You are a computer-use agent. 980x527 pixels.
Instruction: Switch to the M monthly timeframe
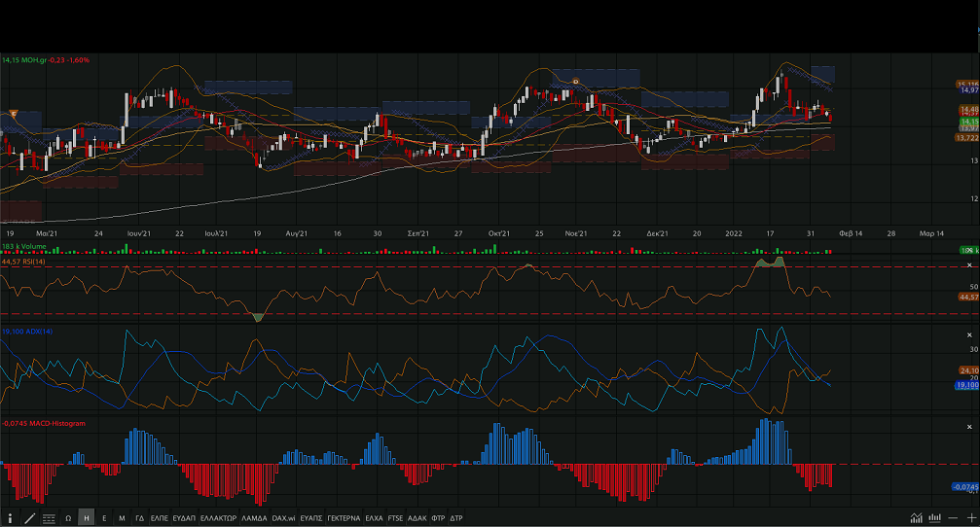(x=122, y=518)
